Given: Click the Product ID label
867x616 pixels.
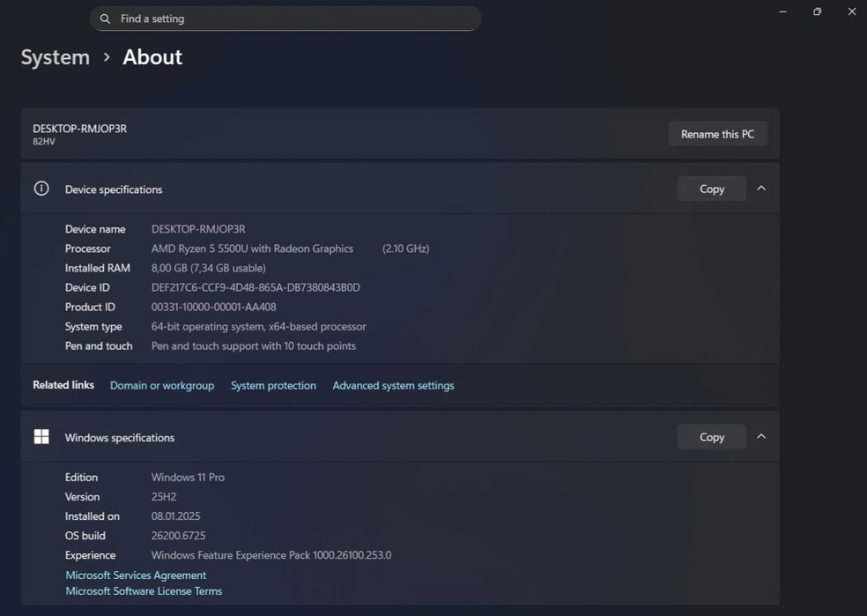Looking at the screenshot, I should click(x=90, y=307).
